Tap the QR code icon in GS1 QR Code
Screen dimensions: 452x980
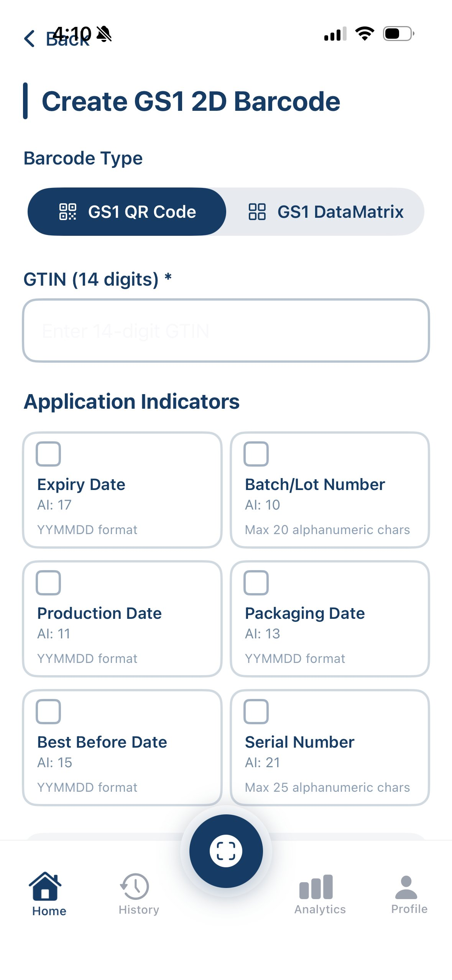[68, 212]
